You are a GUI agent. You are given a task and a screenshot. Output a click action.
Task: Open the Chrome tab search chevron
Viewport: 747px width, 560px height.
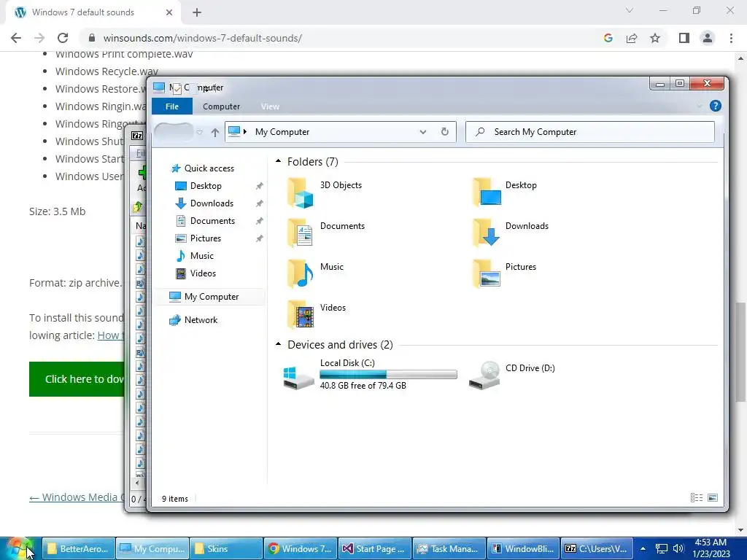tap(630, 10)
